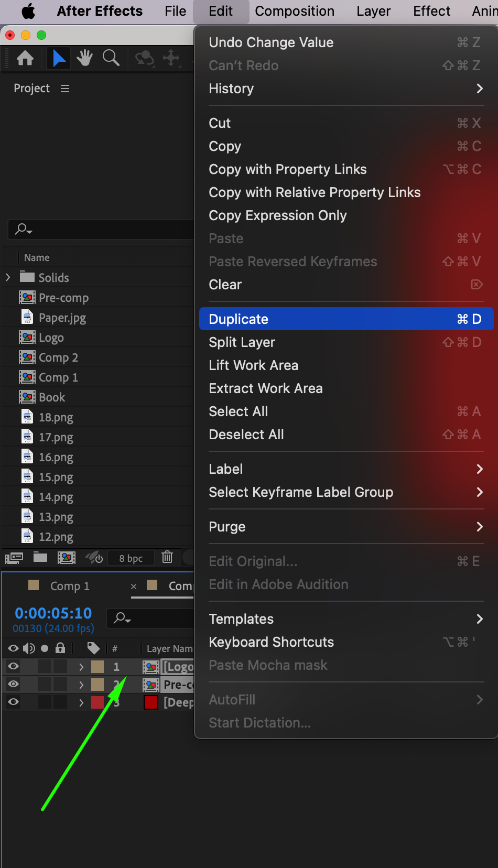This screenshot has height=868, width=498.
Task: Expand layer 1 properties
Action: point(81,667)
